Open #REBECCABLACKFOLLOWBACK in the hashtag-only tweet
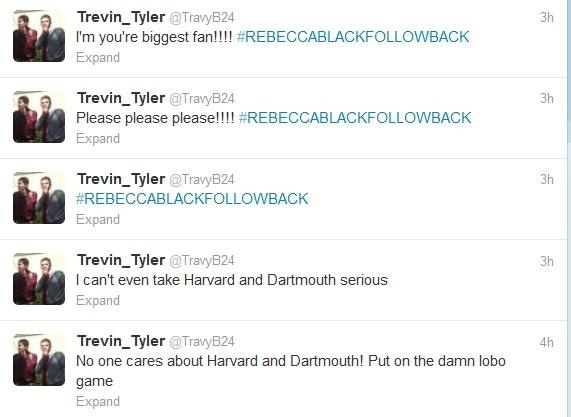This screenshot has width=571, height=417. click(x=192, y=199)
